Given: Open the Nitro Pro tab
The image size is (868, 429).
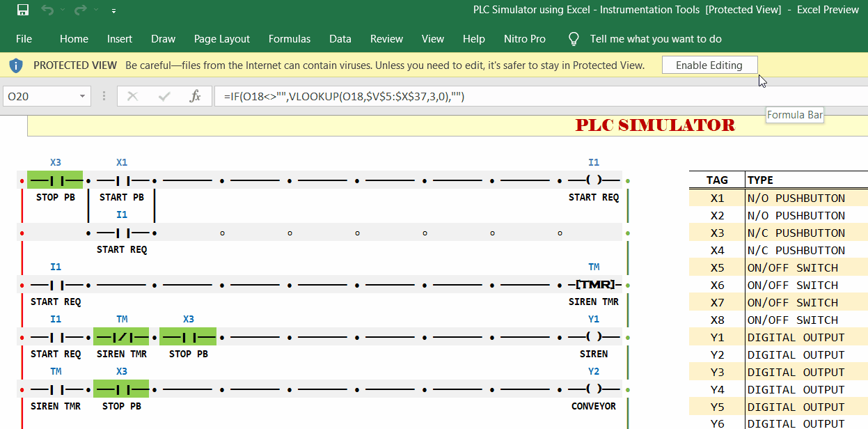Looking at the screenshot, I should [x=525, y=39].
